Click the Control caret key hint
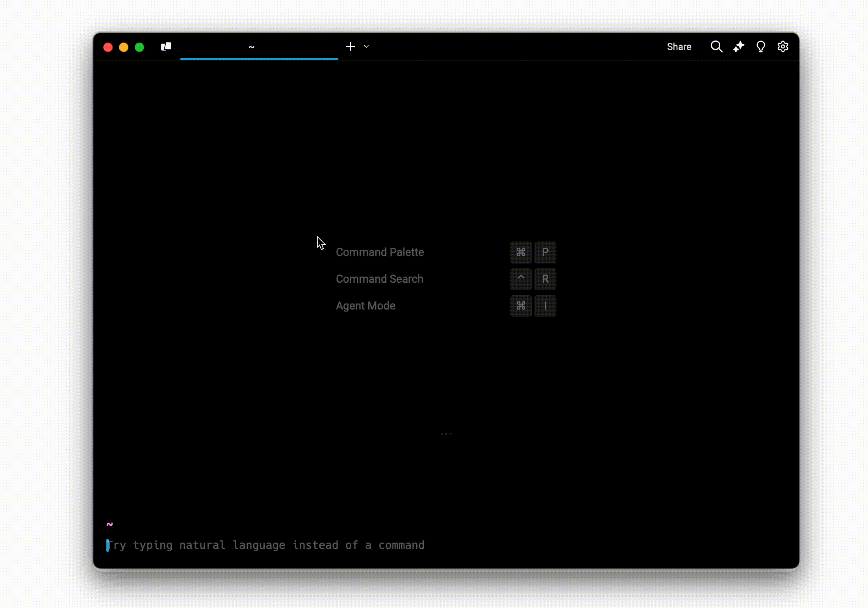Screen dimensions: 868x608 pos(521,279)
